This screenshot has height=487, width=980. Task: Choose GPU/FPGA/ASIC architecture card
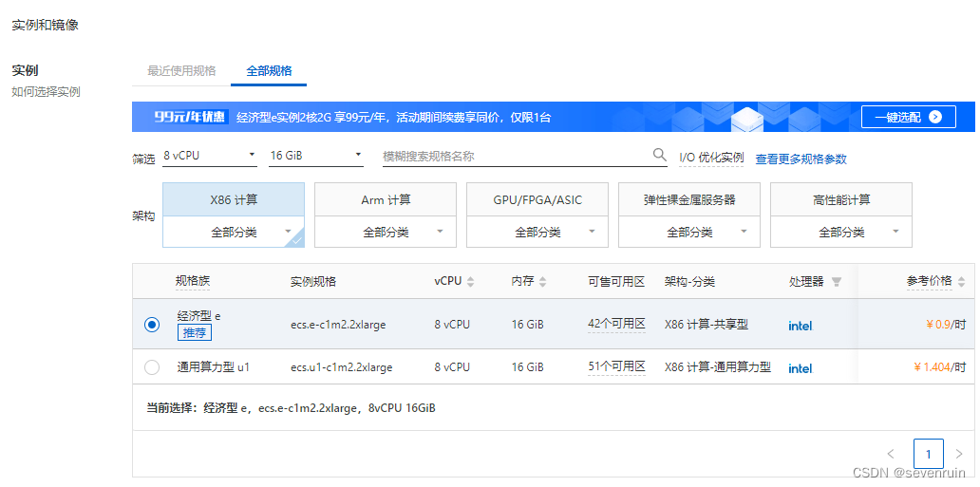pyautogui.click(x=537, y=200)
